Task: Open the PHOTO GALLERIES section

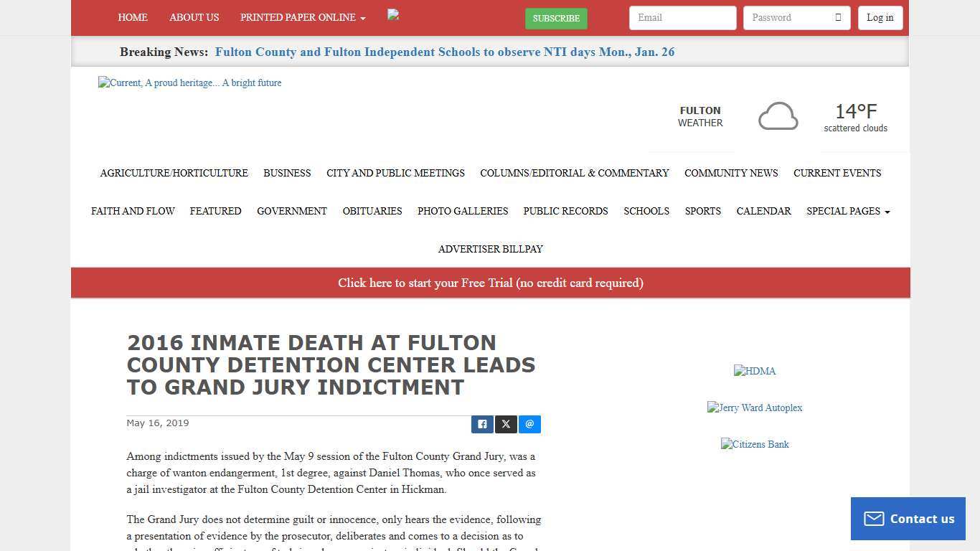Action: click(463, 211)
